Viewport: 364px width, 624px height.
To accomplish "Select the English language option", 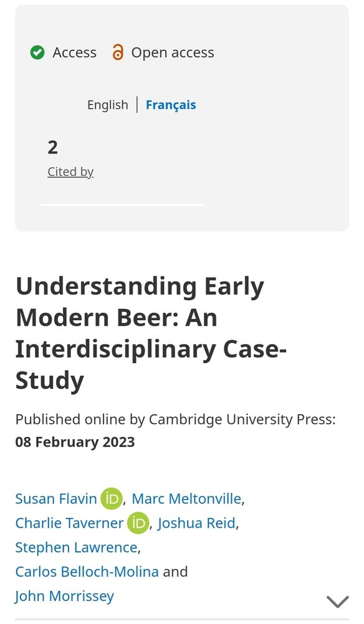I will click(109, 105).
